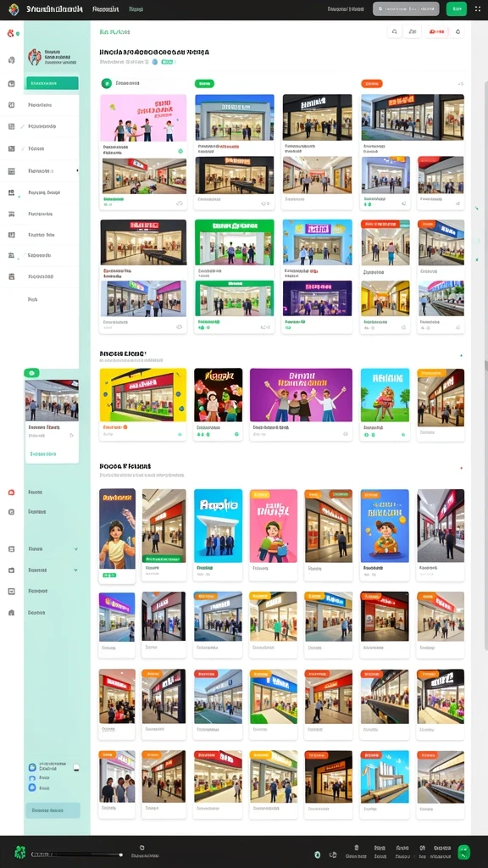This screenshot has height=868, width=488.
Task: Click the green logo icon in the bottom bar
Action: point(20,852)
